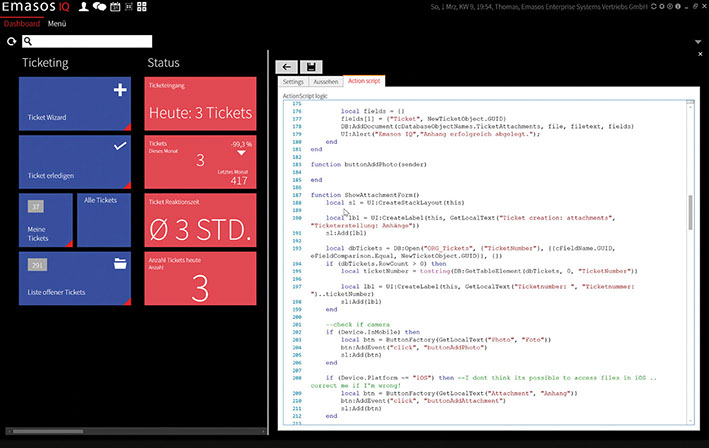Click the sync icon in top-right header
This screenshot has width=709, height=448.
click(655, 7)
